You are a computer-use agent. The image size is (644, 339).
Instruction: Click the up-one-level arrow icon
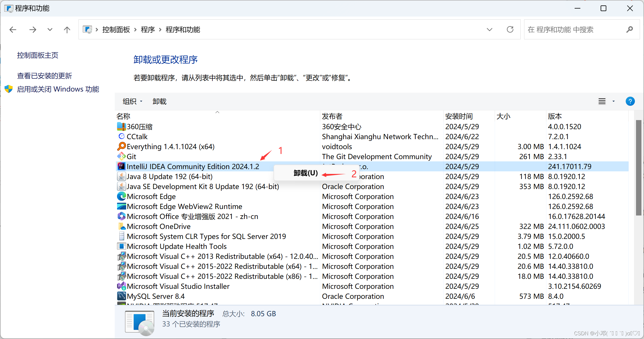[67, 30]
